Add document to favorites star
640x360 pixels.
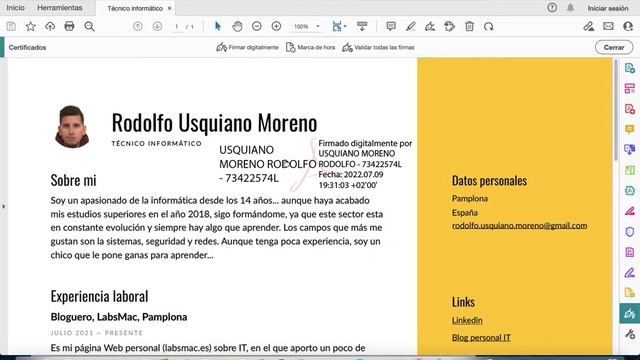click(31, 27)
